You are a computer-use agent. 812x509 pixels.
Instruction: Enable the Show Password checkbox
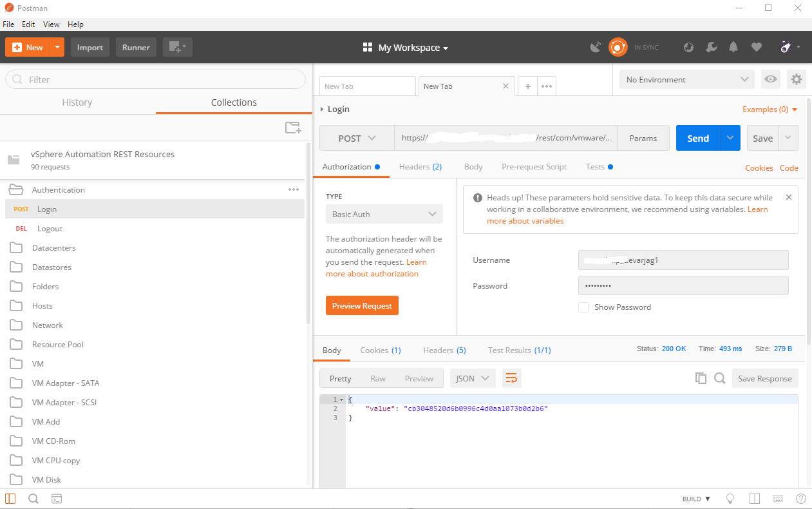point(583,307)
